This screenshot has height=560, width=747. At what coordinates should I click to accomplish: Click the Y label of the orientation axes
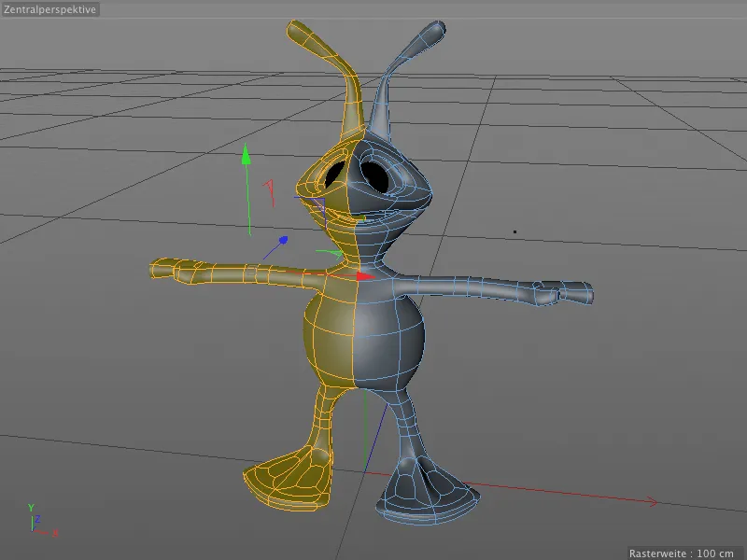pos(31,507)
